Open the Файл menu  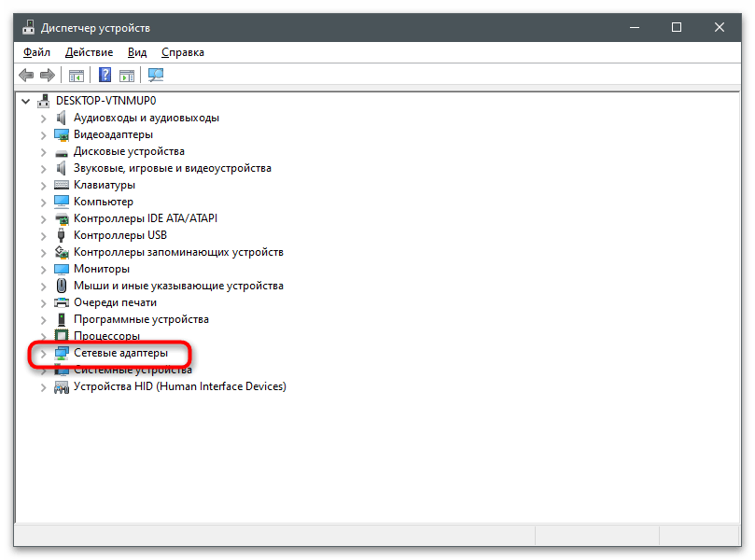[x=36, y=52]
